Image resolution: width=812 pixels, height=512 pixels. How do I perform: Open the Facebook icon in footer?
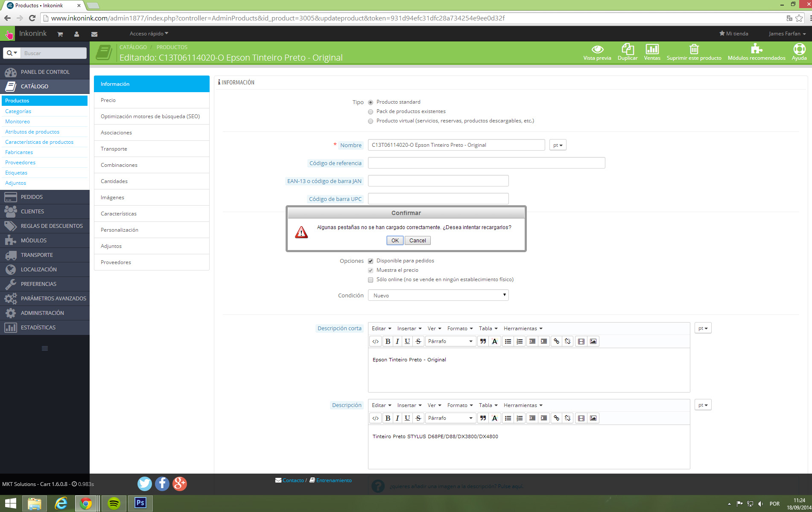pos(162,483)
